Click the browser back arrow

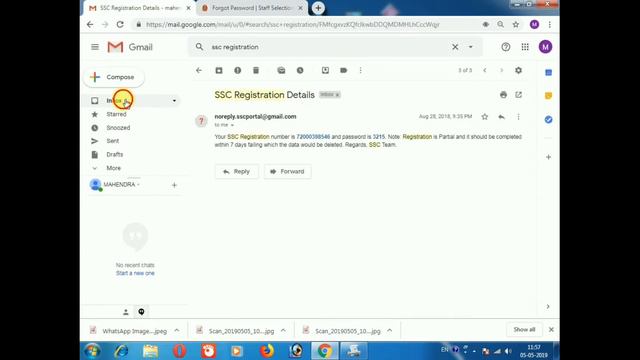pyautogui.click(x=90, y=24)
